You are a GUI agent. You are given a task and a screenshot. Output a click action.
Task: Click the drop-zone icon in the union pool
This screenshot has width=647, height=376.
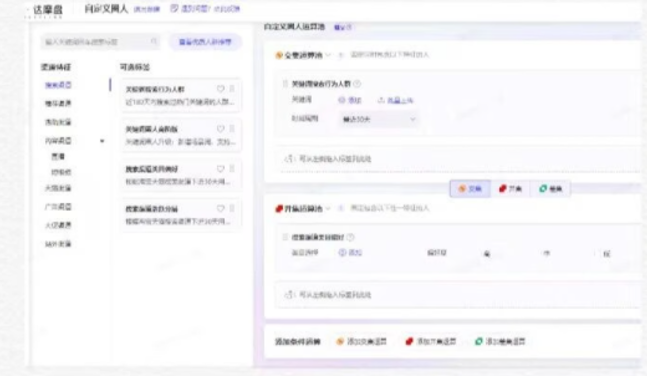coord(289,295)
